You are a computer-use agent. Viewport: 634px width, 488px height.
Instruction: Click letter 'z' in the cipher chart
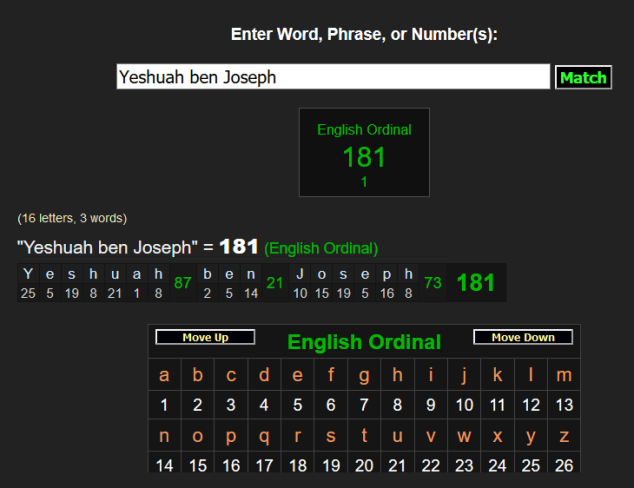(x=563, y=436)
